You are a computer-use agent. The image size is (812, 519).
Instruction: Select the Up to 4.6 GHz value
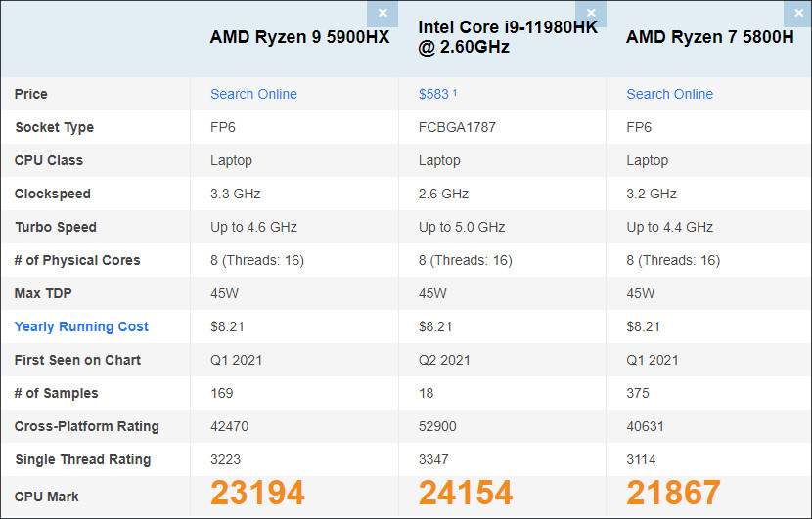(253, 227)
